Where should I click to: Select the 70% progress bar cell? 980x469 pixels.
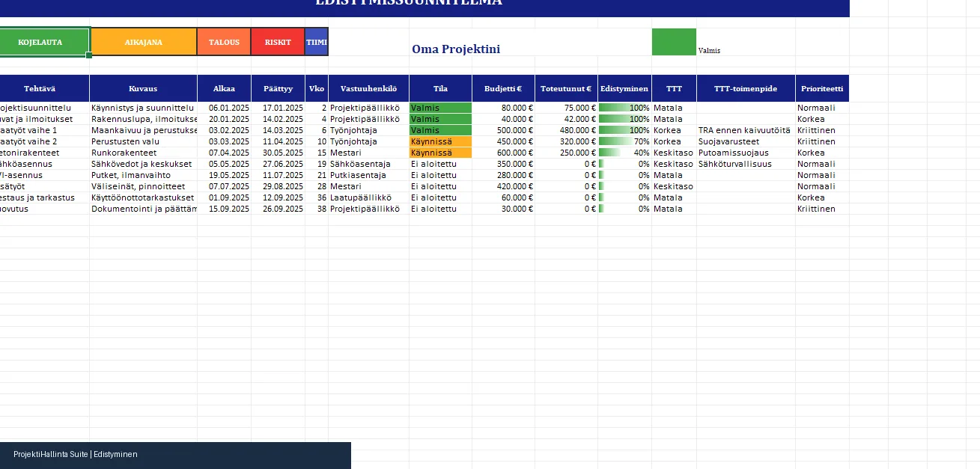pos(624,141)
